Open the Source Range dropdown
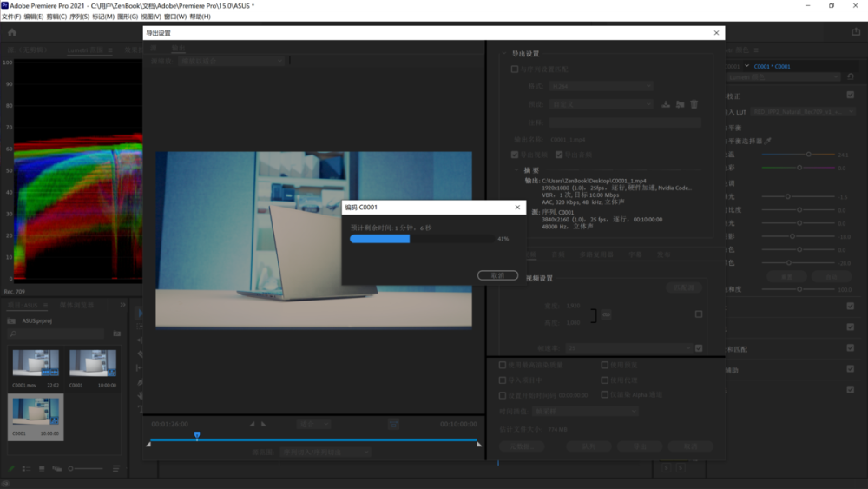Screen dimensions: 868x489 coord(325,453)
